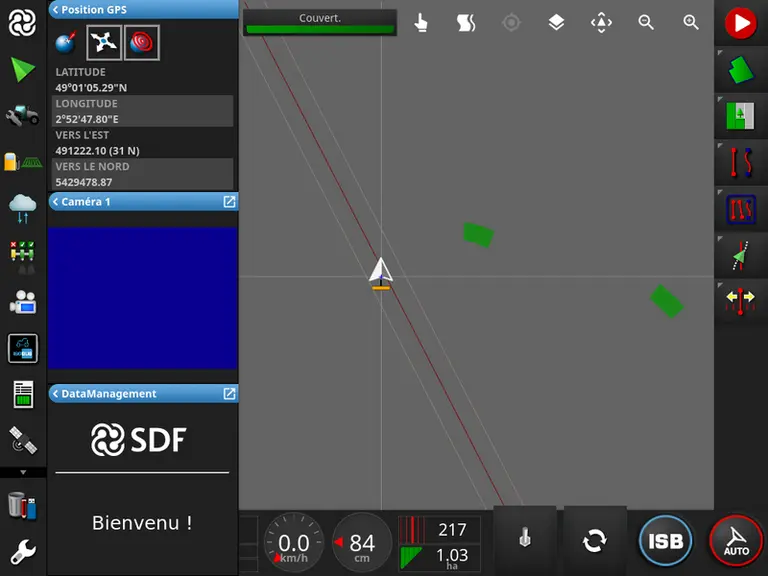Image resolution: width=768 pixels, height=576 pixels.
Task: Click the SDF logo in DataManagement
Action: point(139,439)
